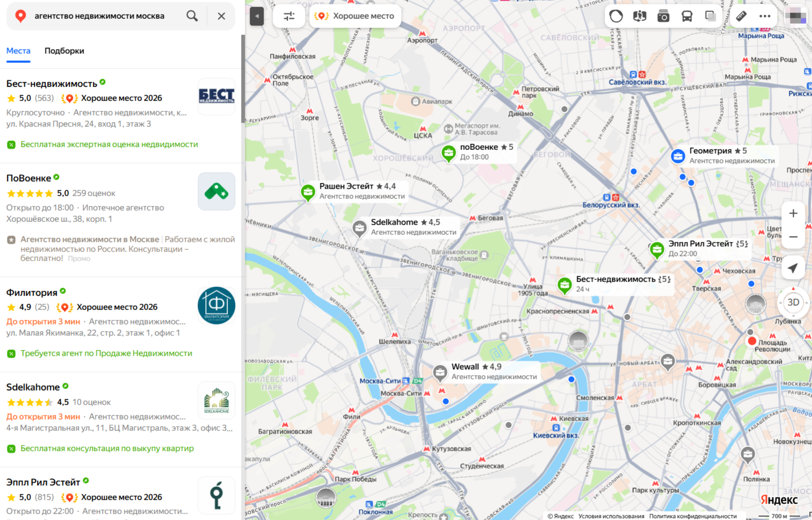The image size is (812, 520).
Task: Click the verified checkmark beside Филитория
Action: point(63,291)
